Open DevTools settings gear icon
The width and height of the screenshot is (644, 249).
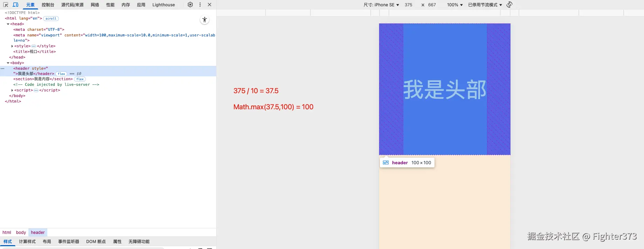point(190,5)
